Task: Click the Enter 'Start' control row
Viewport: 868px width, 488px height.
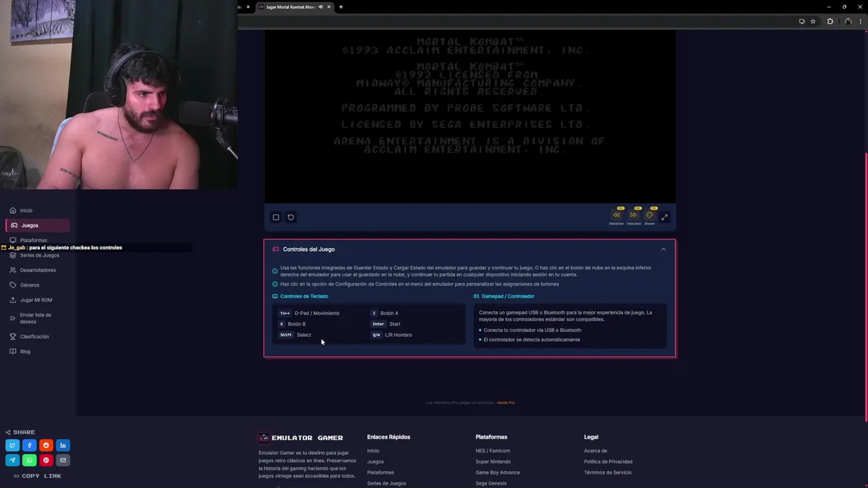Action: coord(386,324)
